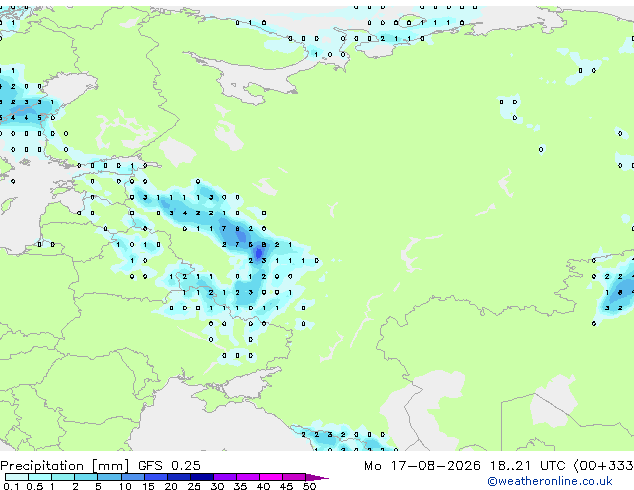Click the '30' legend scale label

217,486
